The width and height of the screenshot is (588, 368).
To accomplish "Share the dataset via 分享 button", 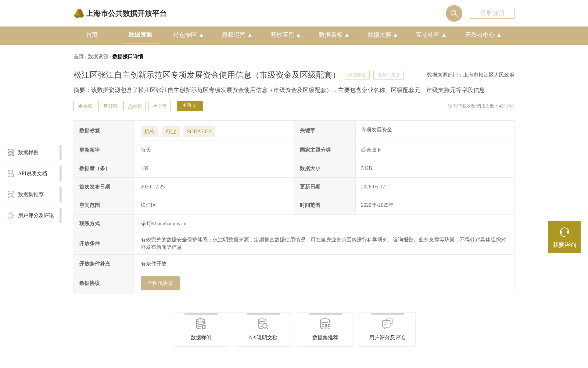I will pos(159,106).
